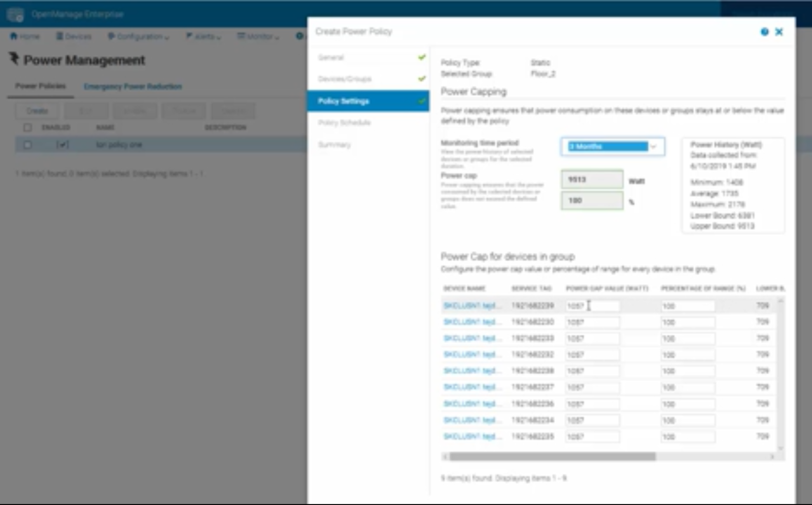Click the settings gear in the navigation bar
The image size is (812, 505).
click(x=298, y=36)
